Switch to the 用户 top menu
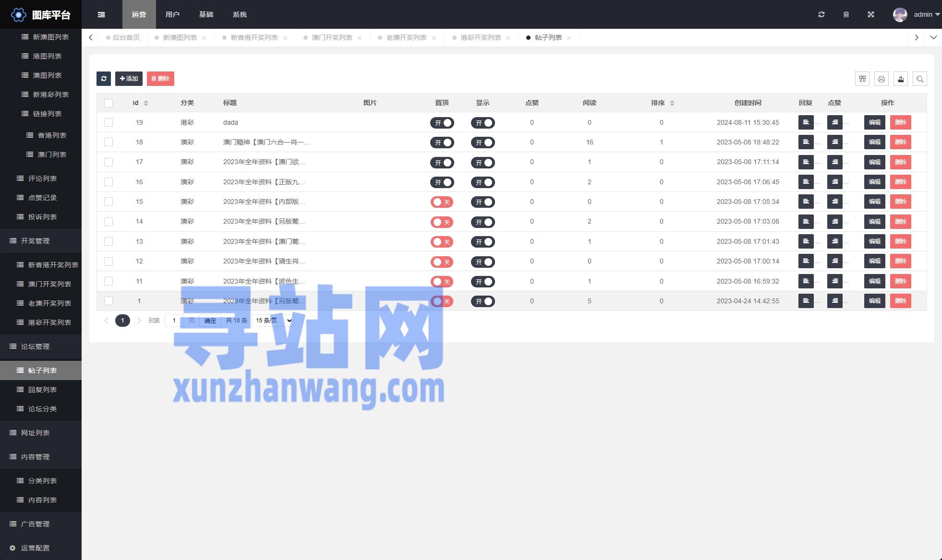Image resolution: width=942 pixels, height=560 pixels. point(172,14)
